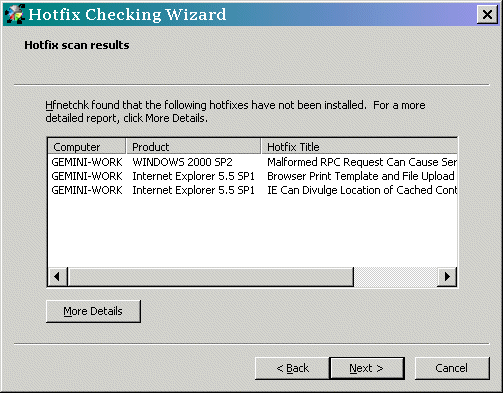
Task: Select the Browser Print Template and File Upload title
Action: [361, 176]
